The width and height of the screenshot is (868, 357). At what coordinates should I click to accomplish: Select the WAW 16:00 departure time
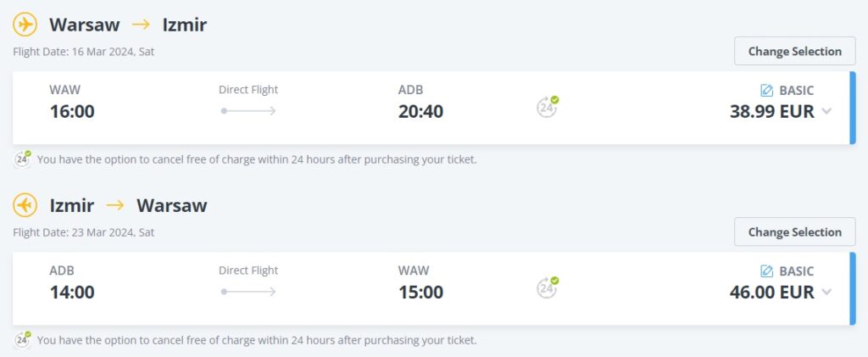click(x=72, y=112)
